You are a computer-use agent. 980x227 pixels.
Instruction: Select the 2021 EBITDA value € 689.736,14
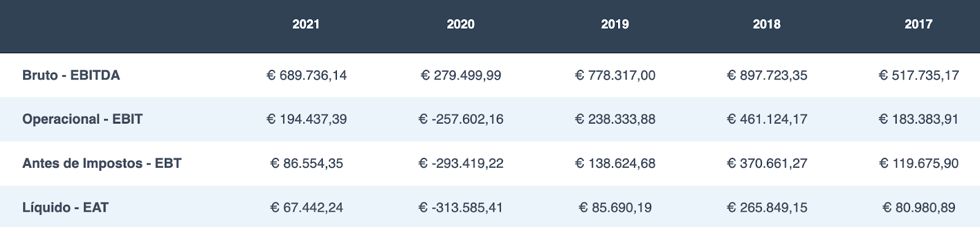pos(306,75)
